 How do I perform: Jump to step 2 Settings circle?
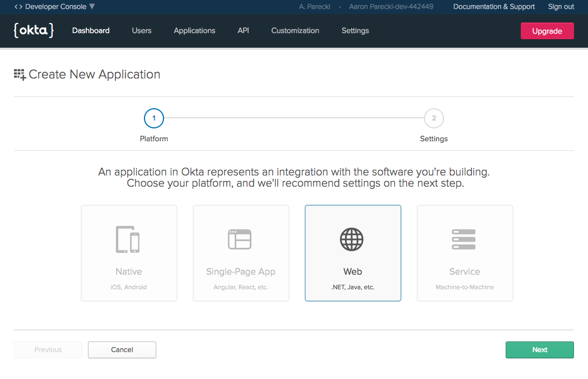(x=434, y=118)
